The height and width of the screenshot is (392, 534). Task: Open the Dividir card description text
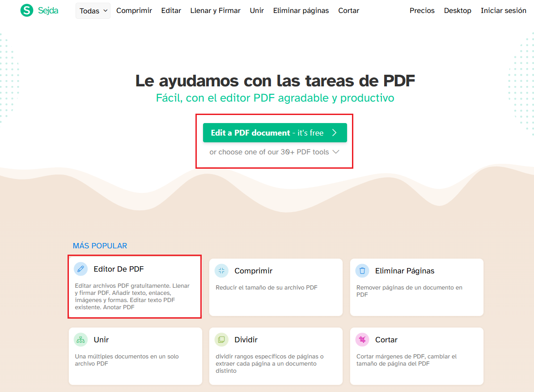point(269,363)
